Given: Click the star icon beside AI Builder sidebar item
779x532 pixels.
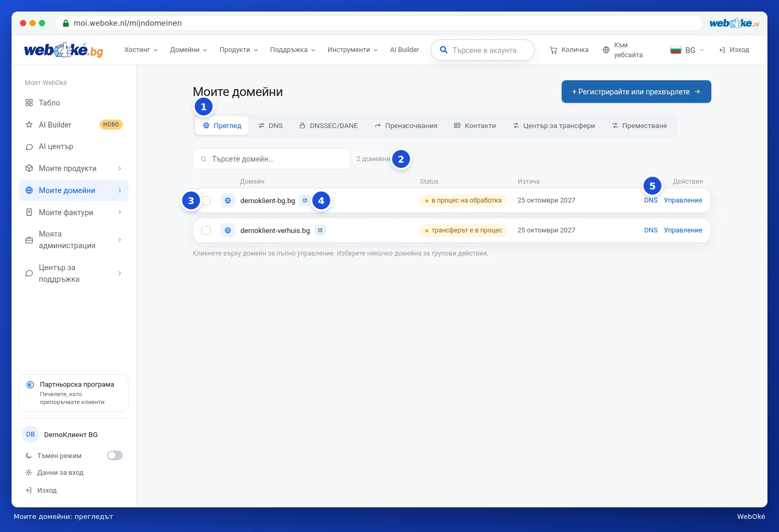Looking at the screenshot, I should click(x=29, y=125).
